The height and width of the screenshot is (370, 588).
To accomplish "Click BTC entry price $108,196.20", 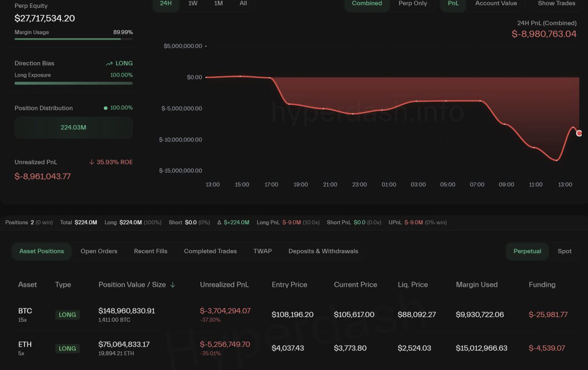I will tap(293, 315).
